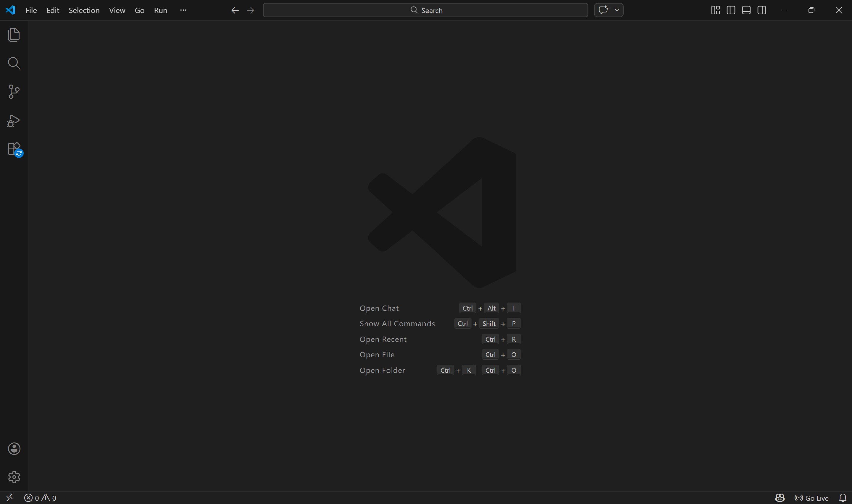Open the notifications bell
852x504 pixels.
[x=843, y=498]
